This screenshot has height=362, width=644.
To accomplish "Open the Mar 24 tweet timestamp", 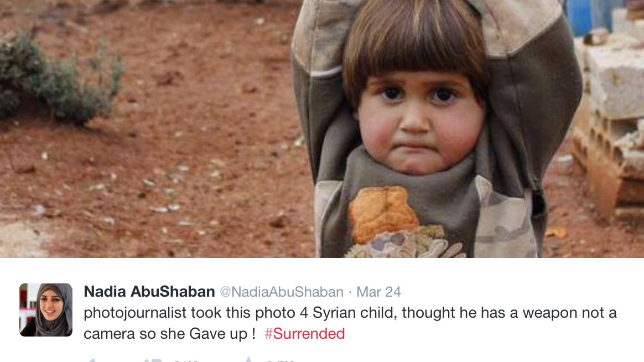I will point(378,292).
